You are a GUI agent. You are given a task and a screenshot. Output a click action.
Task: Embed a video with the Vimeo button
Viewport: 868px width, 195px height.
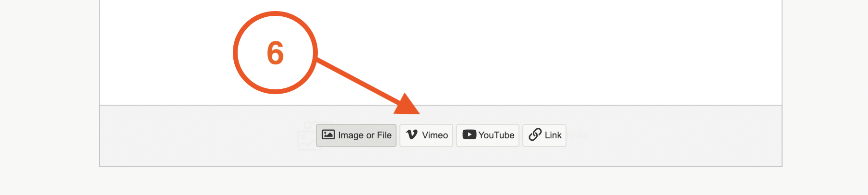[x=426, y=135]
